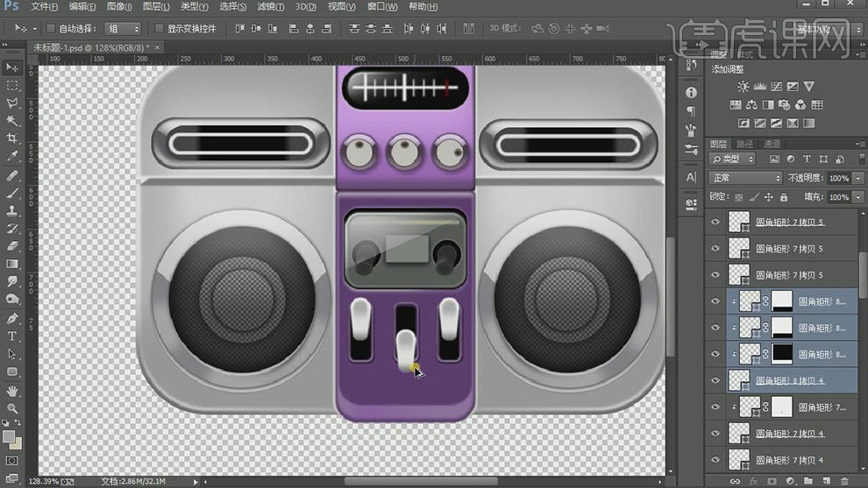Image resolution: width=868 pixels, height=488 pixels.
Task: Hide the 圆角矩形 8 拷贝 4 layer
Action: [x=715, y=380]
